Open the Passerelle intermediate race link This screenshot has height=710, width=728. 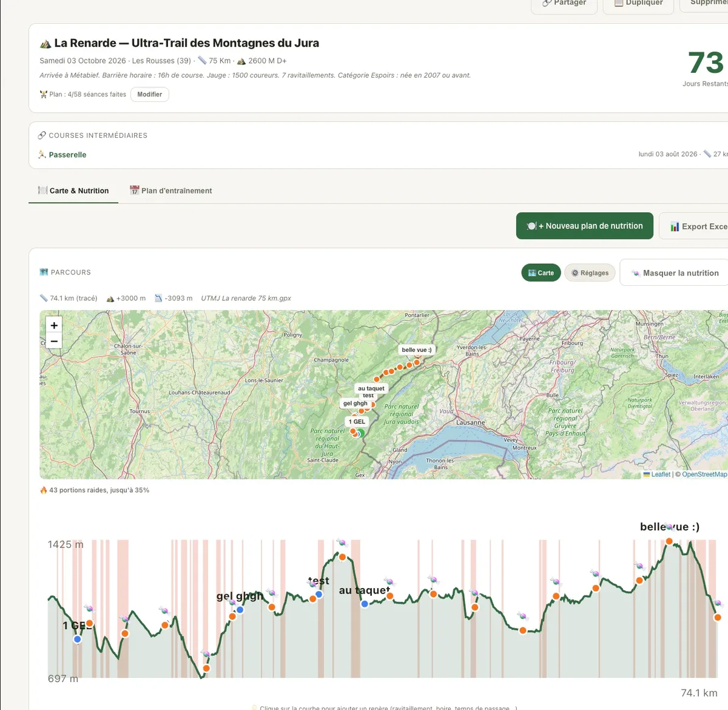pos(67,155)
